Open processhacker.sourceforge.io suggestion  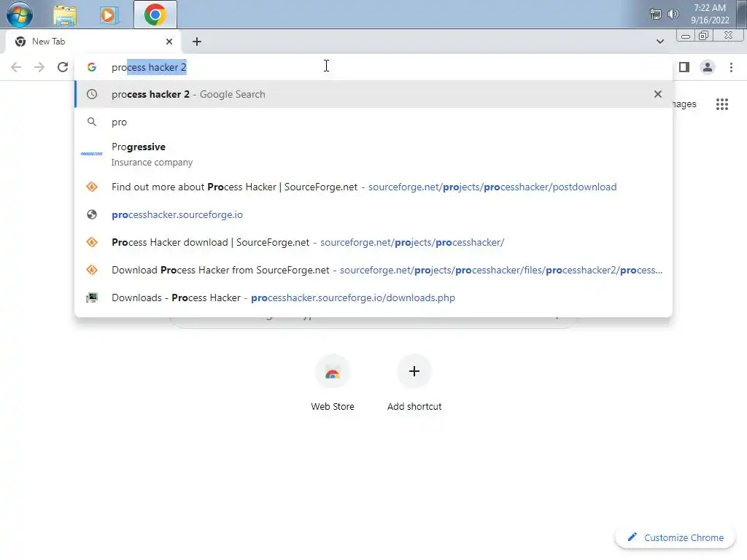click(x=373, y=215)
